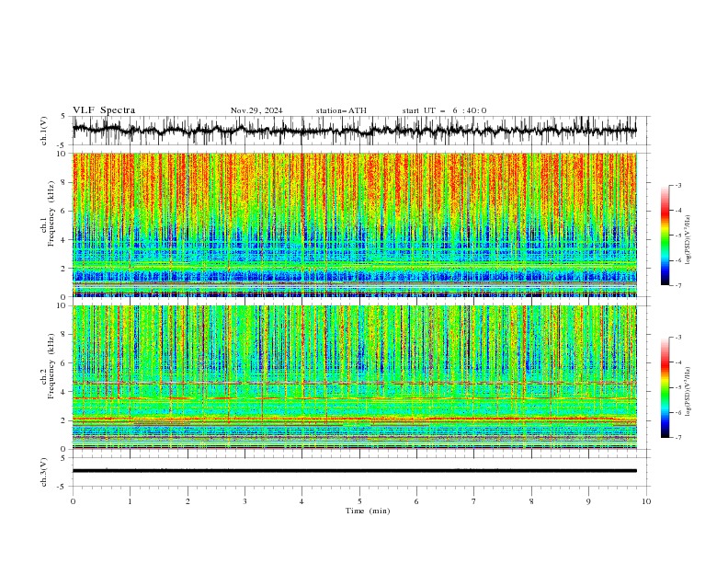Click the ch.3 flat black voltage trace
The image size is (728, 563).
354,471
